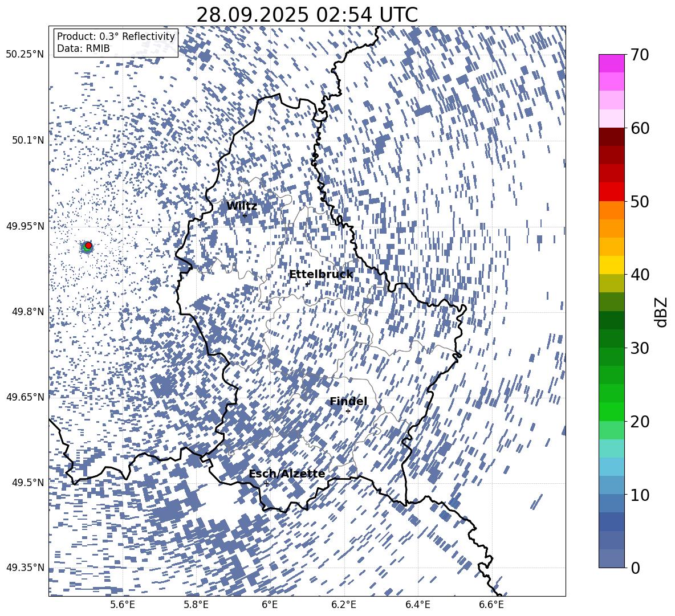Click the 50.1°N latitude label
This screenshot has width=675, height=616.
click(27, 140)
